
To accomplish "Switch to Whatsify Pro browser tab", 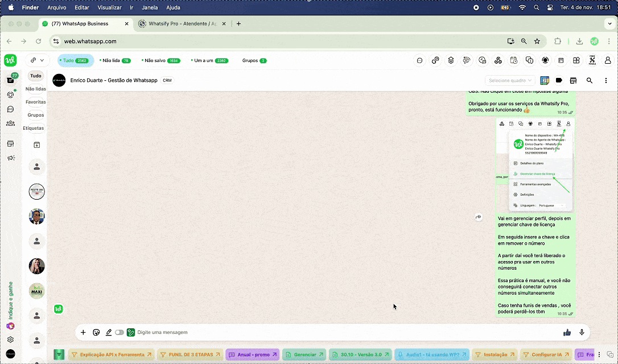I will coord(182,24).
